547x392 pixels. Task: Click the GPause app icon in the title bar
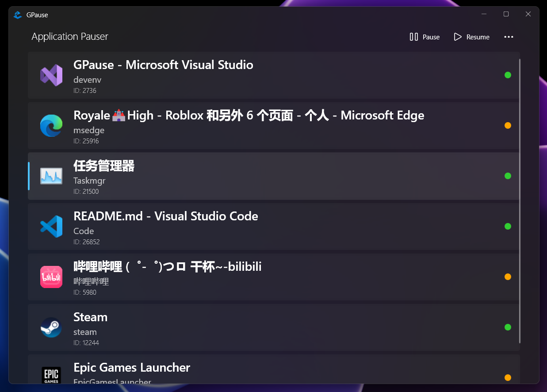[17, 14]
